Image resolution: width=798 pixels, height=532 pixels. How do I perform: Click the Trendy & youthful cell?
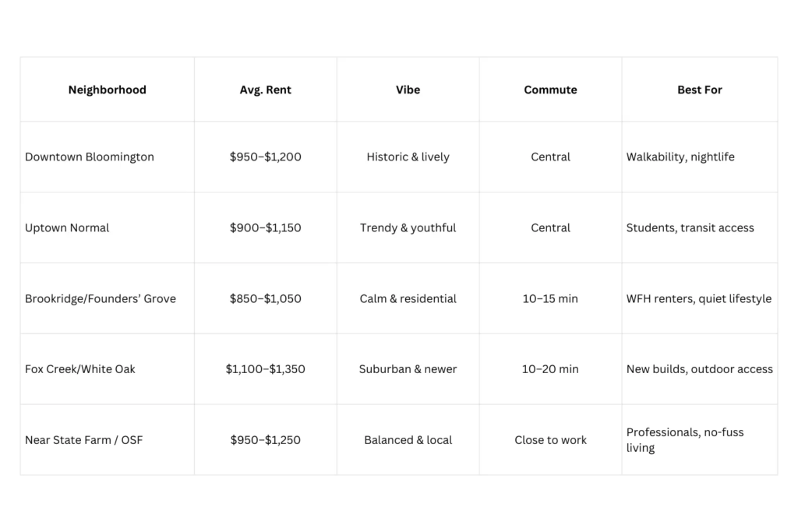click(408, 227)
